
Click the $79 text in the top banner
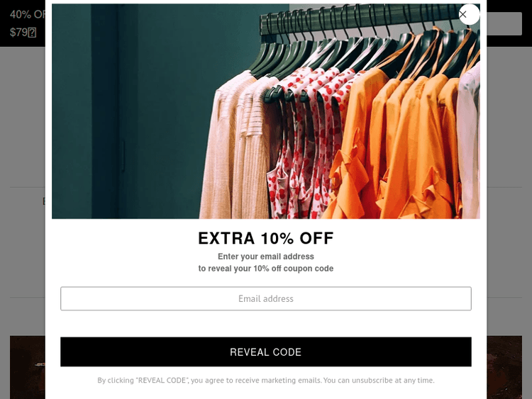pyautogui.click(x=23, y=33)
